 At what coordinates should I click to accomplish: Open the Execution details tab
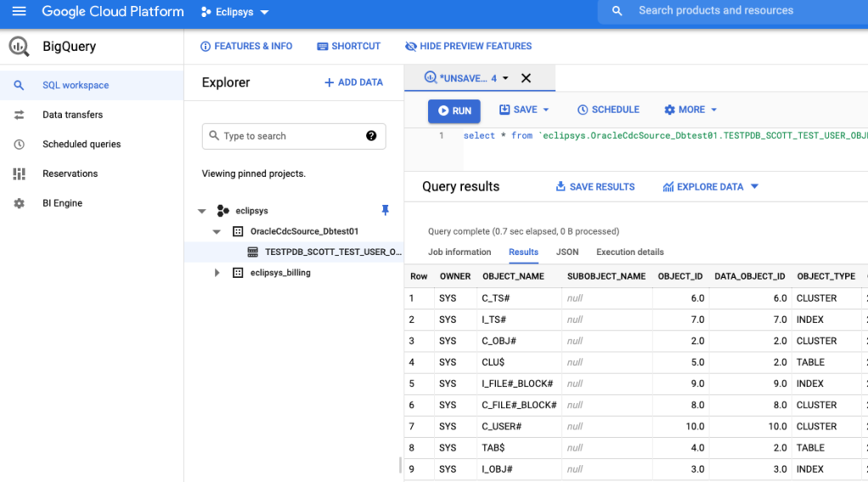[630, 252]
